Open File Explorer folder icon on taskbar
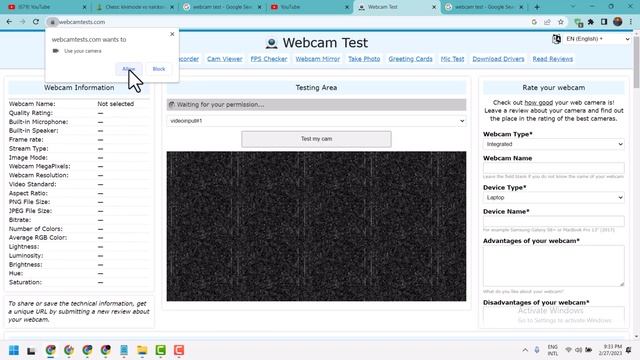This screenshot has height=360, width=640. (x=142, y=350)
